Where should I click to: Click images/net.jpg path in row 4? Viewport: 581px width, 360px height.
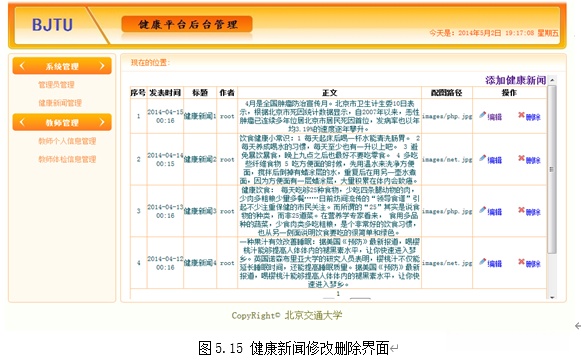447,263
